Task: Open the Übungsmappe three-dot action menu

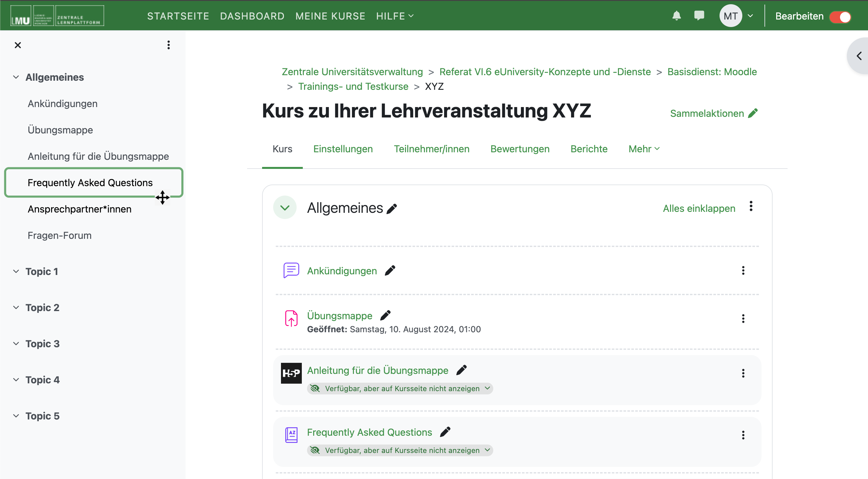Action: pos(743,318)
